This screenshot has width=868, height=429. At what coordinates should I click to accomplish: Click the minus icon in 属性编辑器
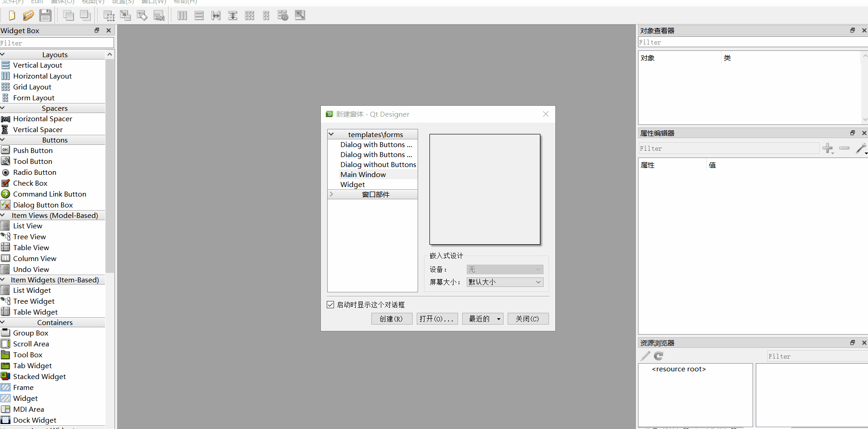[x=844, y=148]
